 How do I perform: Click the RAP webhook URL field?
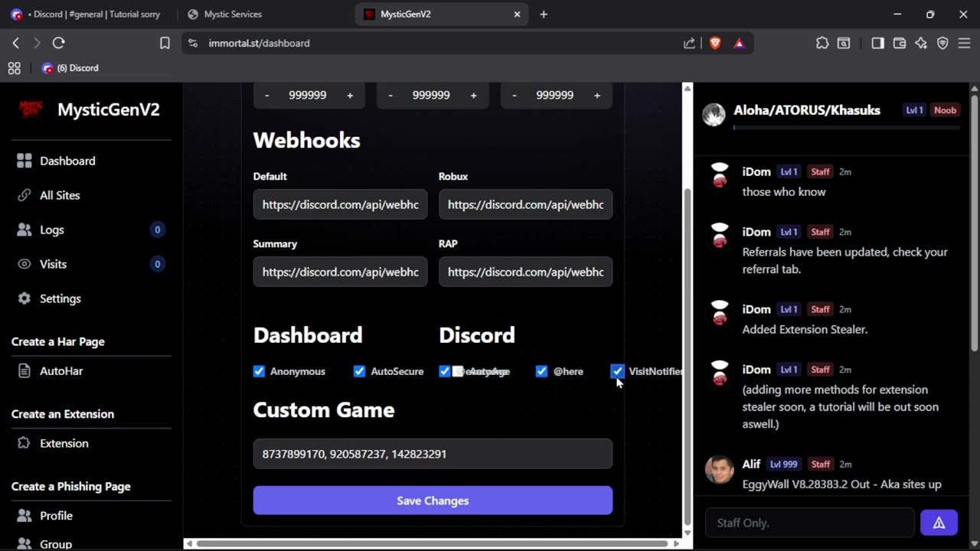[x=525, y=272]
